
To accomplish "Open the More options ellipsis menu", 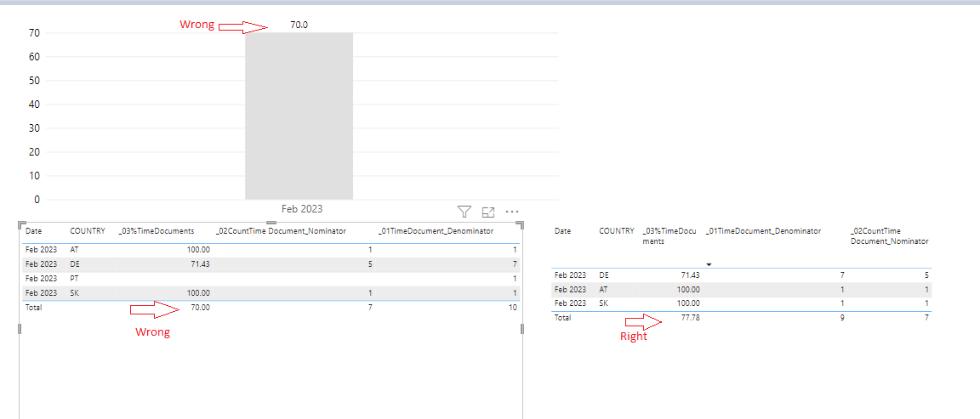I will (512, 212).
